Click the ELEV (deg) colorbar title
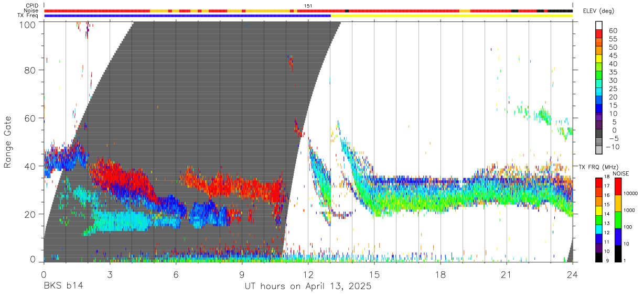The image size is (644, 297). point(599,11)
